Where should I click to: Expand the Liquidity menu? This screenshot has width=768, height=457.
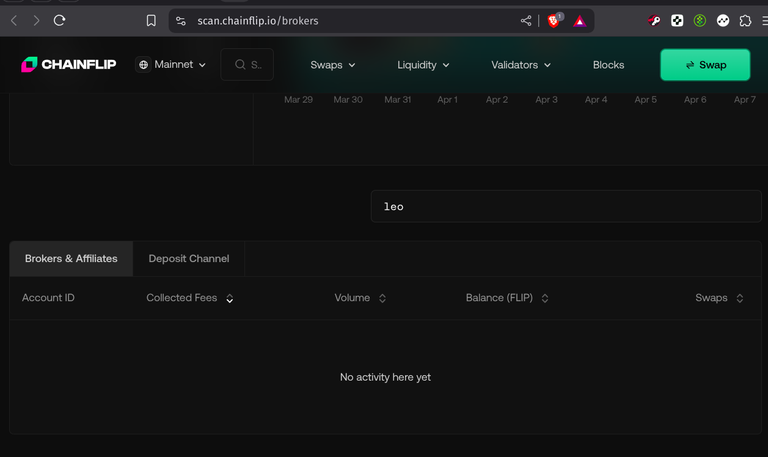point(423,65)
